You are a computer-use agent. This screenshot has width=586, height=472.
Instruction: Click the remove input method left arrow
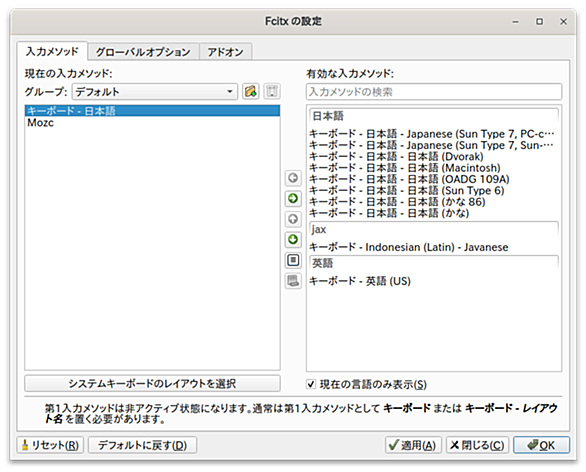(x=293, y=178)
